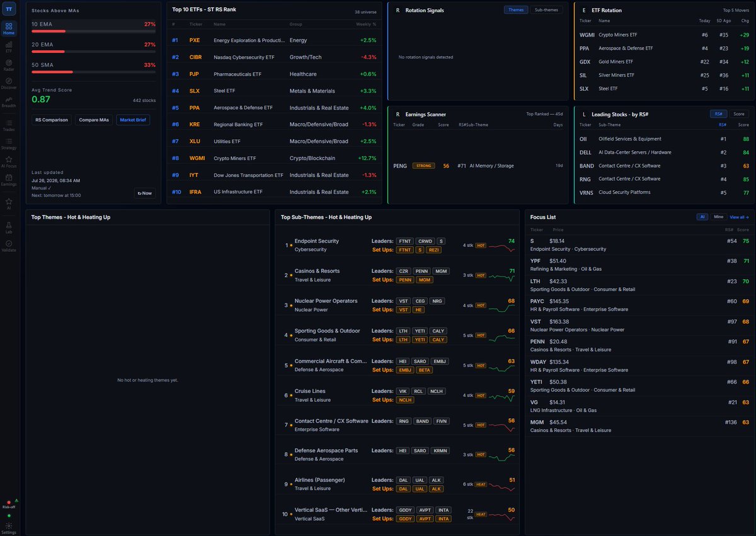Open the Trades list in sidebar

(9, 125)
